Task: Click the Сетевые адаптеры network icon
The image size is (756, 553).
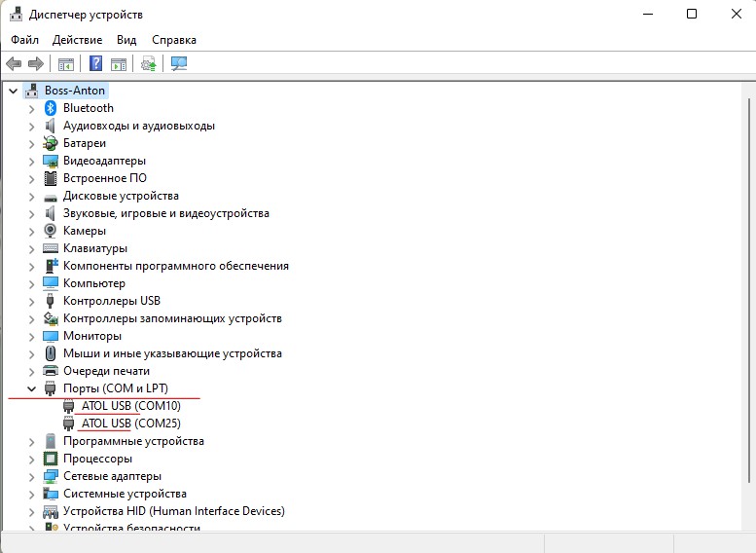Action: click(x=51, y=476)
